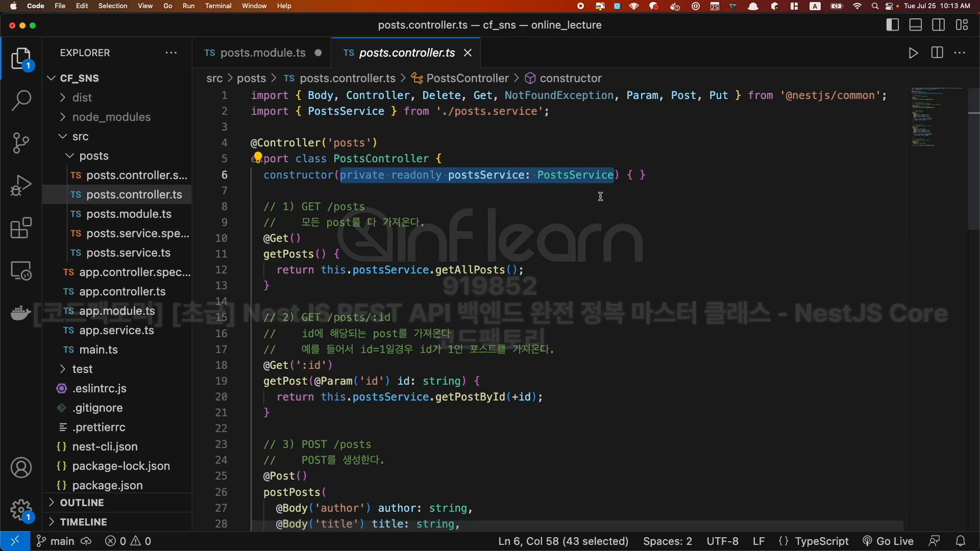Click the lightbulb quick-fix icon
This screenshot has height=551, width=980.
click(258, 157)
